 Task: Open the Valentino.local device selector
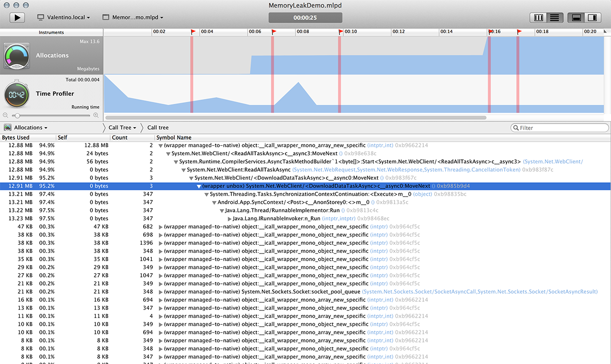(64, 17)
